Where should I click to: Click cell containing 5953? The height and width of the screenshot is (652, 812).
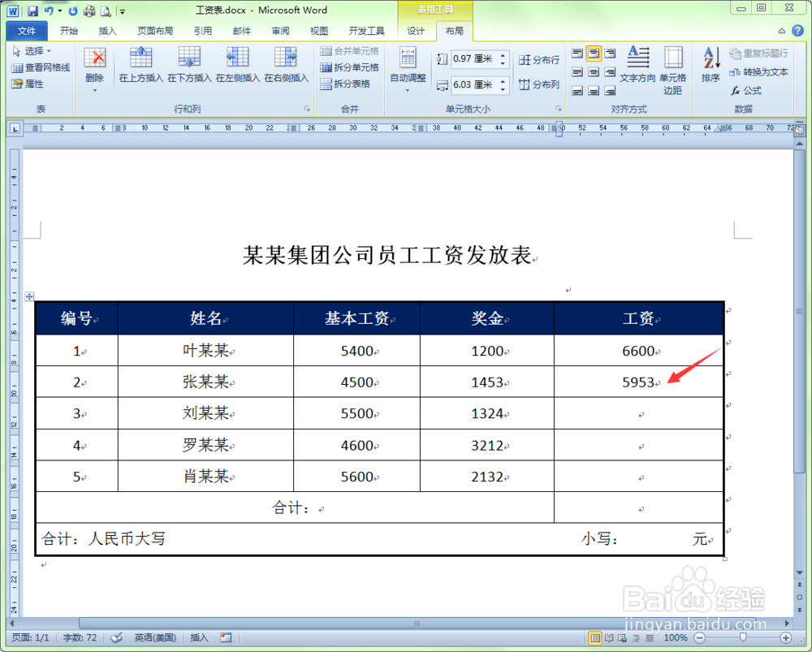tap(638, 382)
